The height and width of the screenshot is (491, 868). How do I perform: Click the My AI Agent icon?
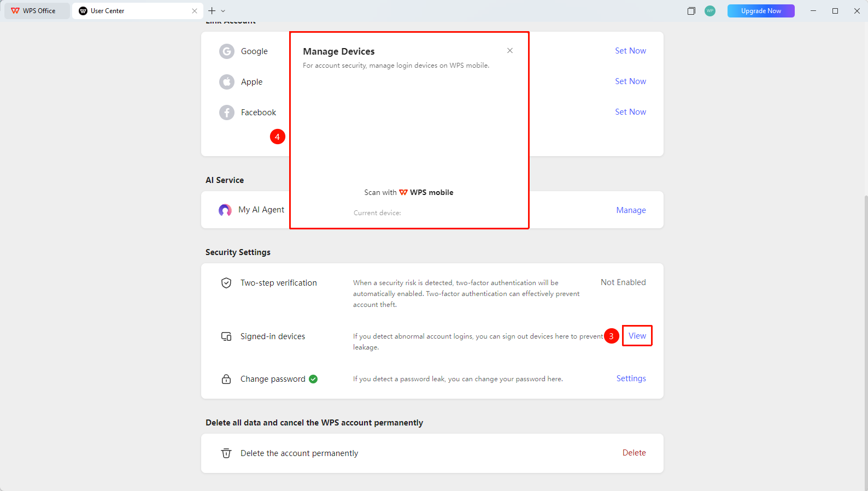pyautogui.click(x=225, y=210)
